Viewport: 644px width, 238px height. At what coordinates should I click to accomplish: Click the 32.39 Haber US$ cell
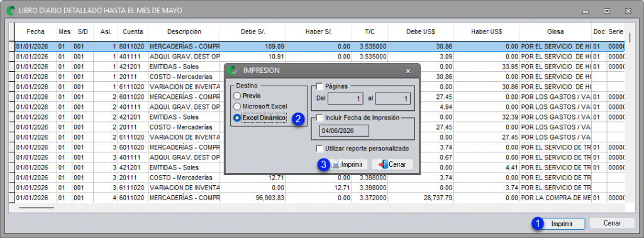(x=487, y=117)
